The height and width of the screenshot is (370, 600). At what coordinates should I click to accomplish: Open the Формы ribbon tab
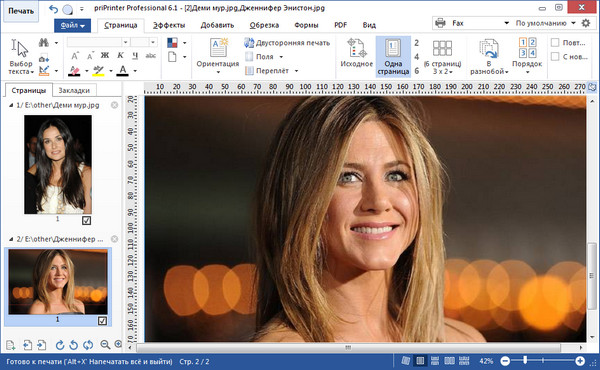306,25
